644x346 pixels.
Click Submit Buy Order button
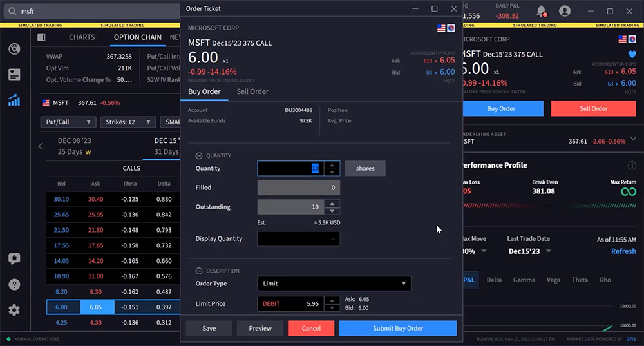pos(397,329)
